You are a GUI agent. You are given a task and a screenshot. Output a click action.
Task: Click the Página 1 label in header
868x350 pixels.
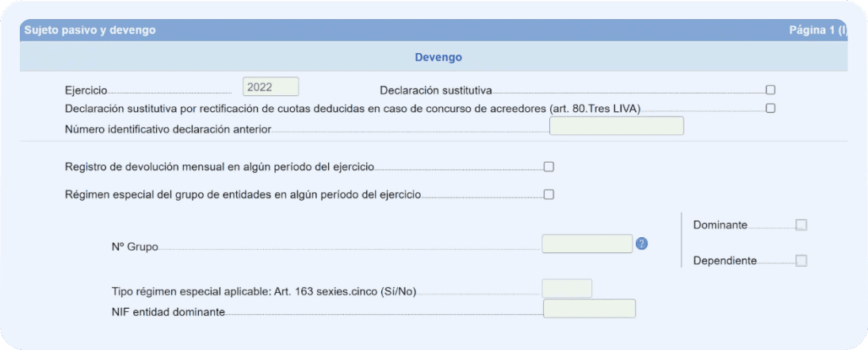pos(817,30)
